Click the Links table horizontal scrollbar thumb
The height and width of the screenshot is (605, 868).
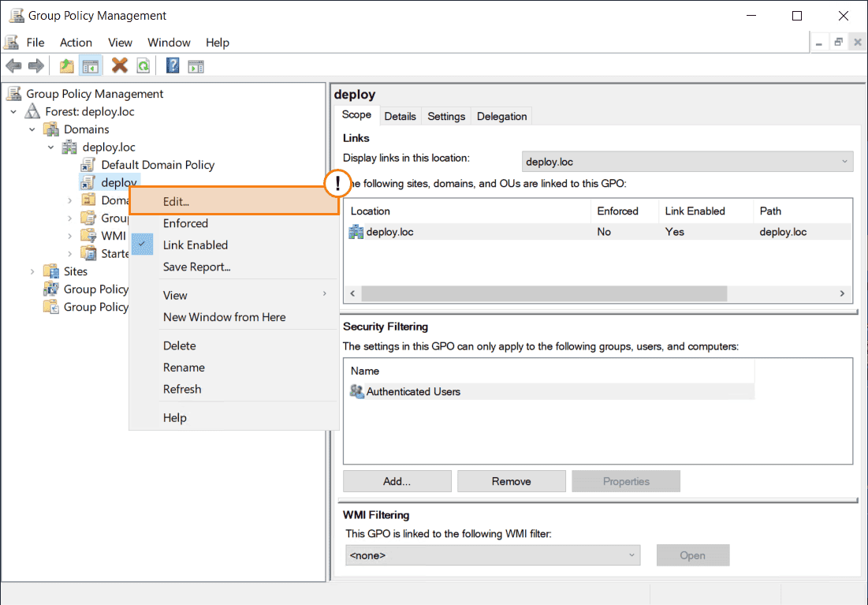(x=544, y=293)
